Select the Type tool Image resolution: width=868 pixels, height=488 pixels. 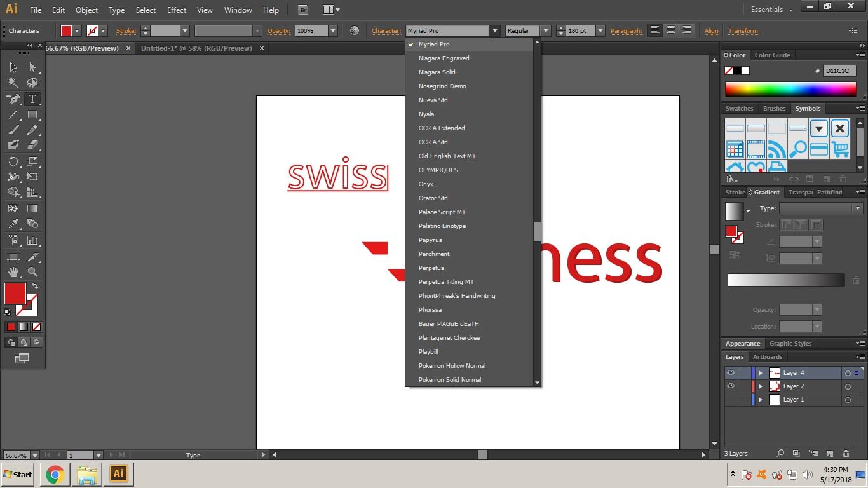[32, 99]
